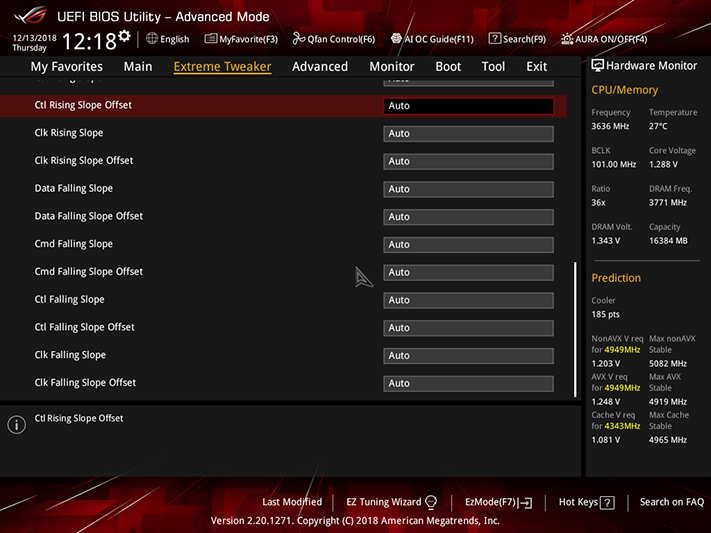Select the Data Falling Slope Offset label
The image size is (711, 533).
[x=89, y=216]
